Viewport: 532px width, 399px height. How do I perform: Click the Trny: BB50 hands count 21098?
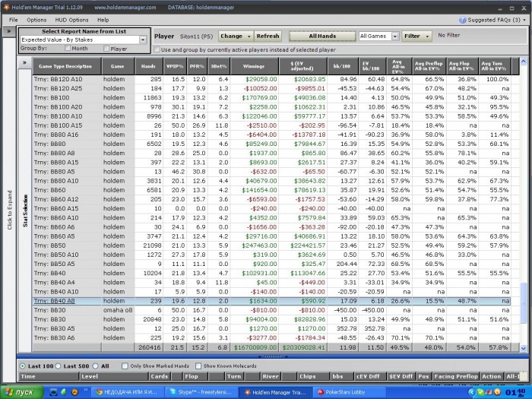(152, 245)
